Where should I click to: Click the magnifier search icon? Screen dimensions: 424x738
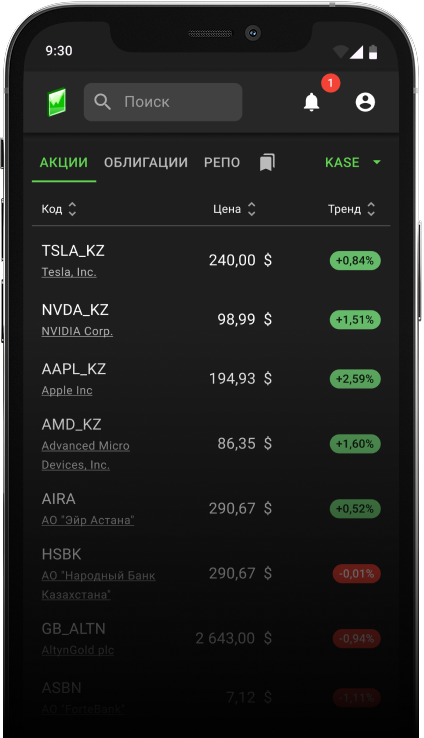point(102,102)
